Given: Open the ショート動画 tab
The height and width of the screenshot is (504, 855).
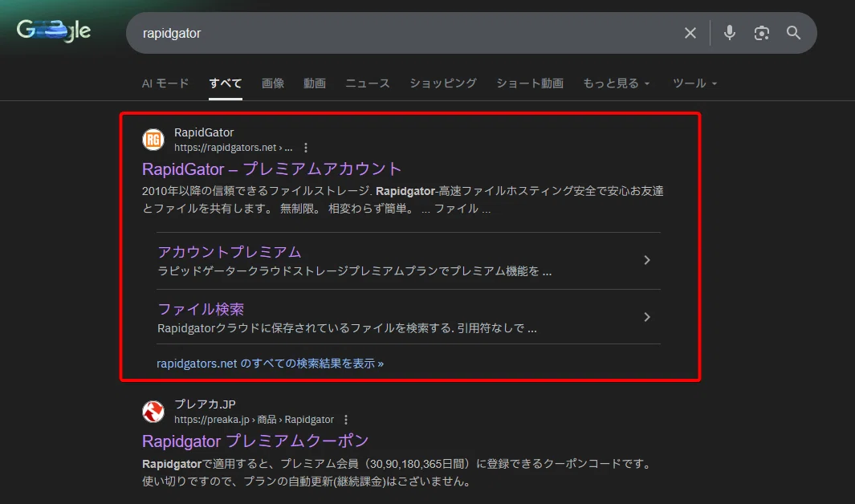Looking at the screenshot, I should 530,83.
